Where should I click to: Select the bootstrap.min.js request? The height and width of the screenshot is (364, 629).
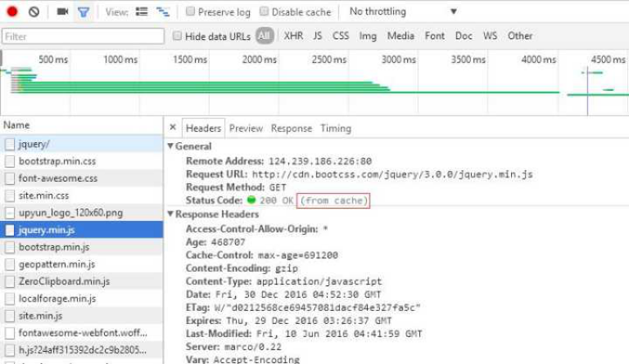click(81, 248)
